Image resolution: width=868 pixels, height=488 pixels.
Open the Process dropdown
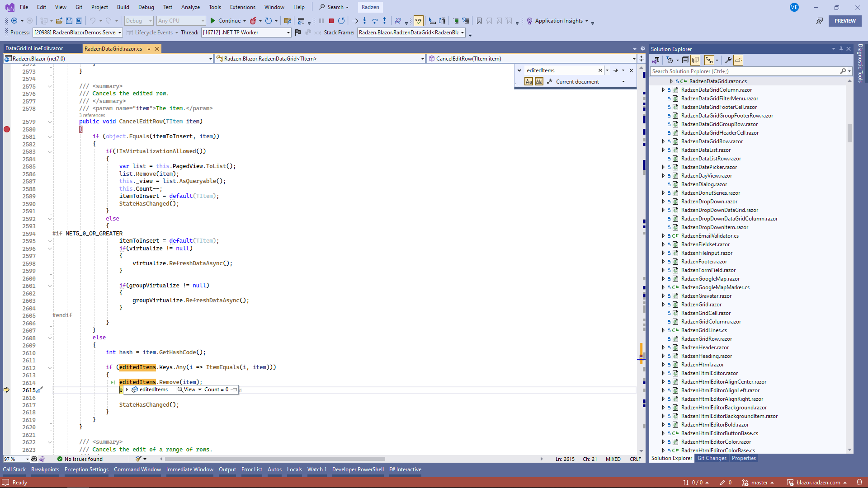tap(78, 33)
